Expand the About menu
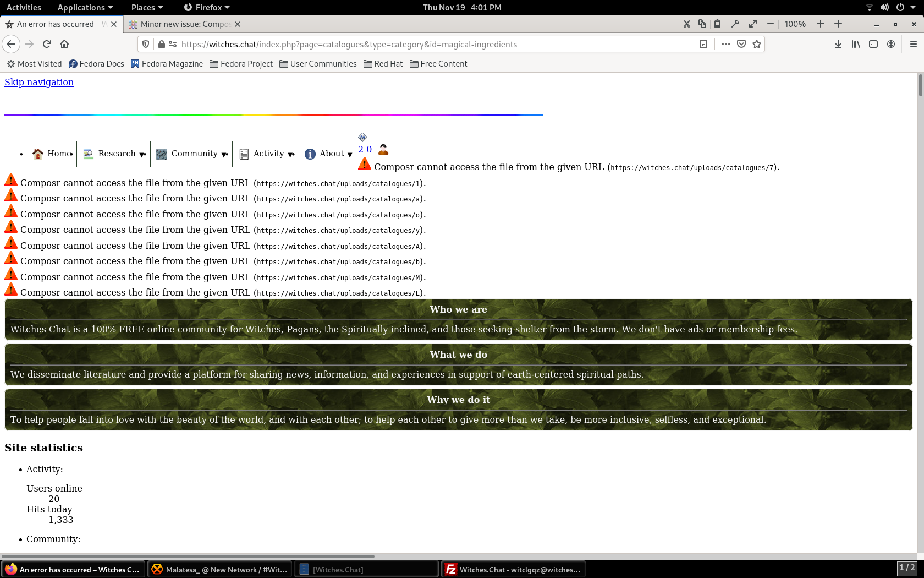This screenshot has width=924, height=578. coord(350,155)
